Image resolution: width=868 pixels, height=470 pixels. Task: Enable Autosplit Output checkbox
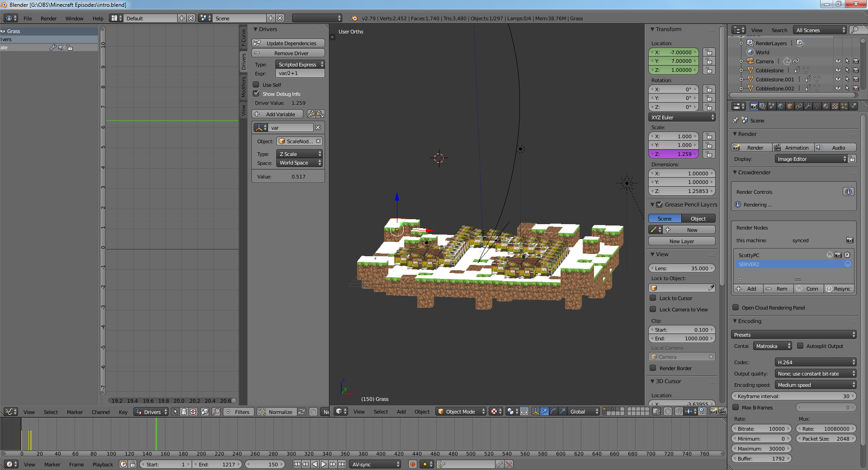click(800, 346)
